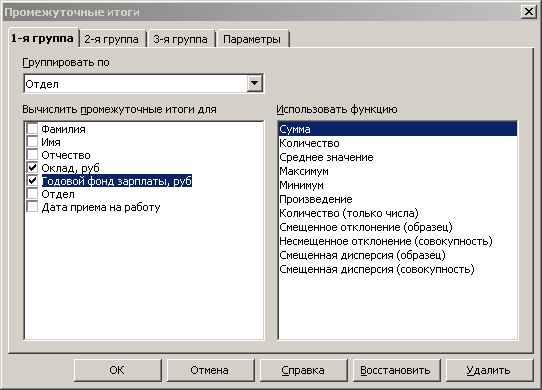The width and height of the screenshot is (542, 390).
Task: Click the Восстановить button
Action: pyautogui.click(x=396, y=370)
